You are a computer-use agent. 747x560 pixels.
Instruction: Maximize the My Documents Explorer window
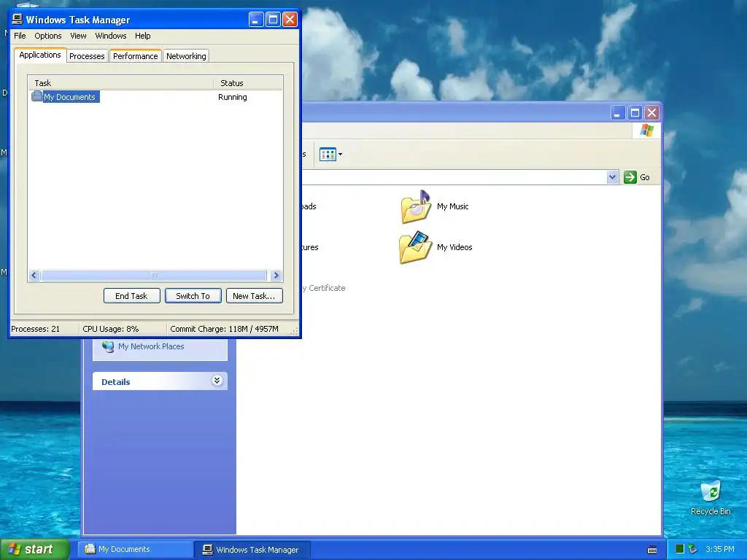coord(635,113)
